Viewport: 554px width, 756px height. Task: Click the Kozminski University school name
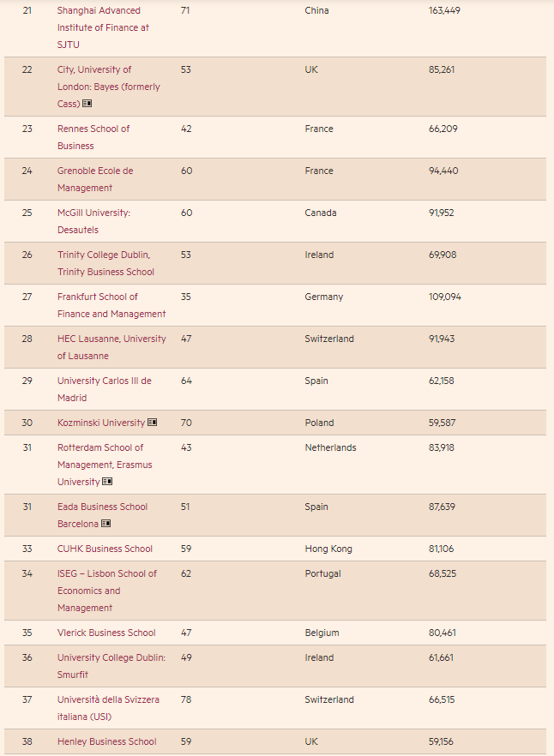tap(100, 423)
